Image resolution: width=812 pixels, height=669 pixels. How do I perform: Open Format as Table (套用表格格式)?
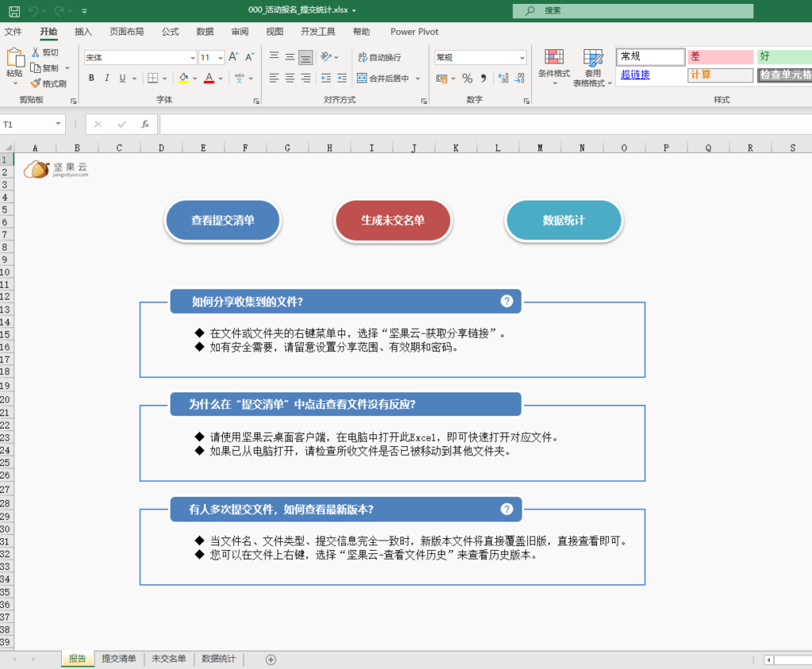[x=592, y=67]
